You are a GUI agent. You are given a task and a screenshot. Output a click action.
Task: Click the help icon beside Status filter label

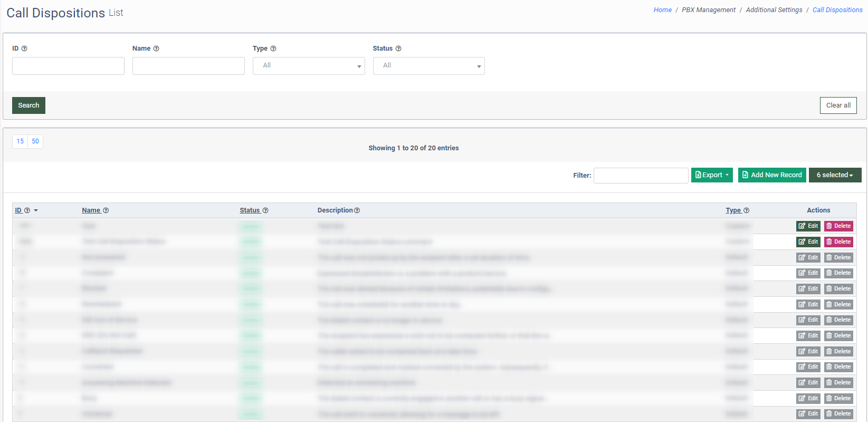pos(398,49)
